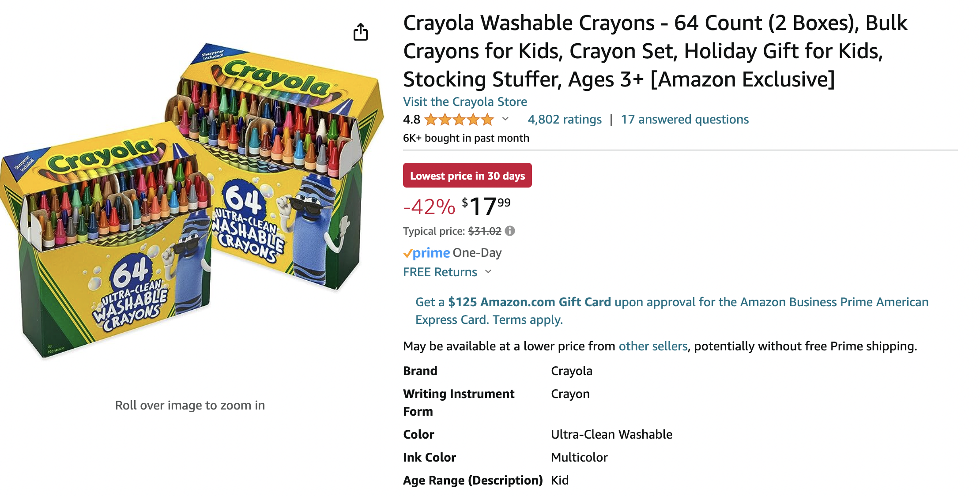This screenshot has width=980, height=496.
Task: Click the share icon above product image
Action: pyautogui.click(x=361, y=32)
